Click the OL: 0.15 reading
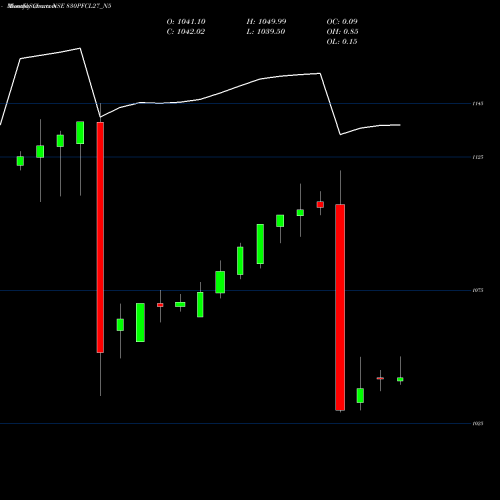 point(342,42)
